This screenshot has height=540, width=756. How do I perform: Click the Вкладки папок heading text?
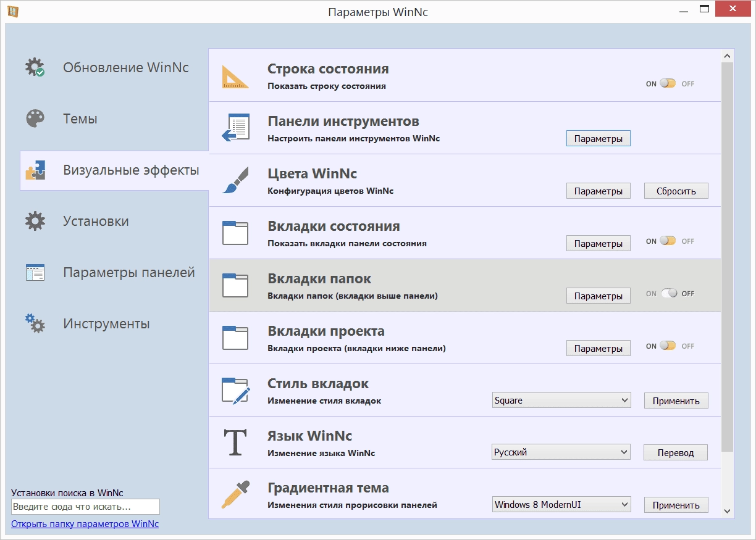click(x=319, y=278)
